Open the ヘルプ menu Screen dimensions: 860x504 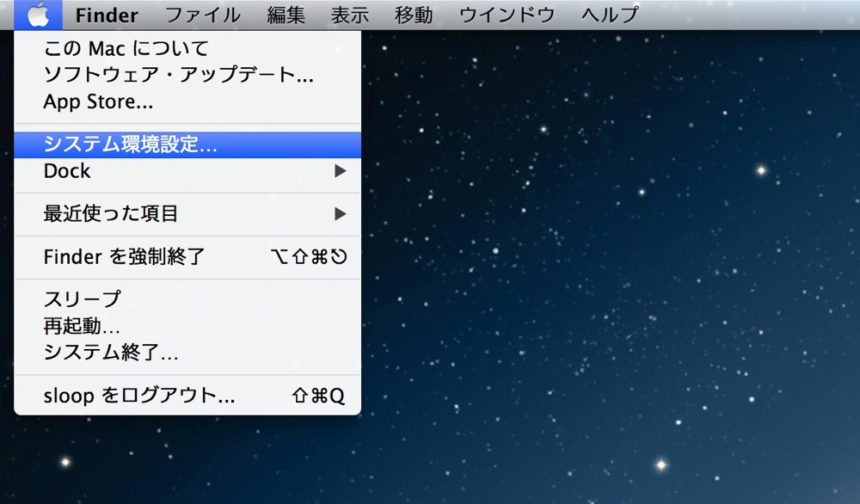tap(610, 15)
